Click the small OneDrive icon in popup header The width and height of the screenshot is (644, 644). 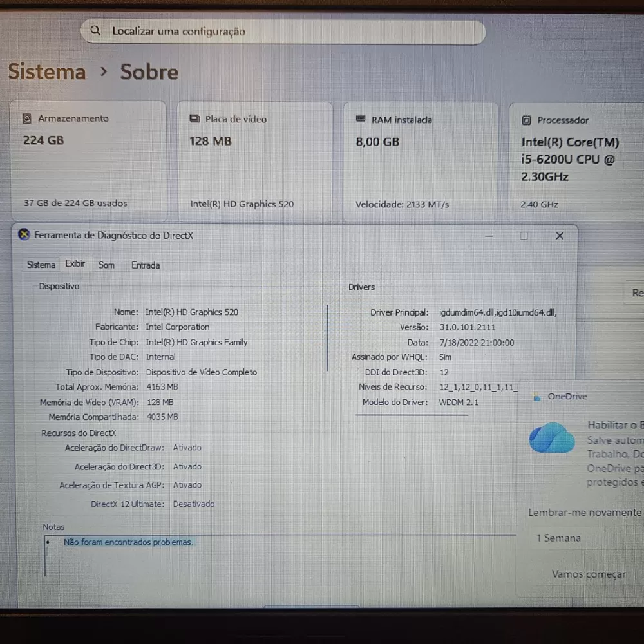pyautogui.click(x=537, y=397)
